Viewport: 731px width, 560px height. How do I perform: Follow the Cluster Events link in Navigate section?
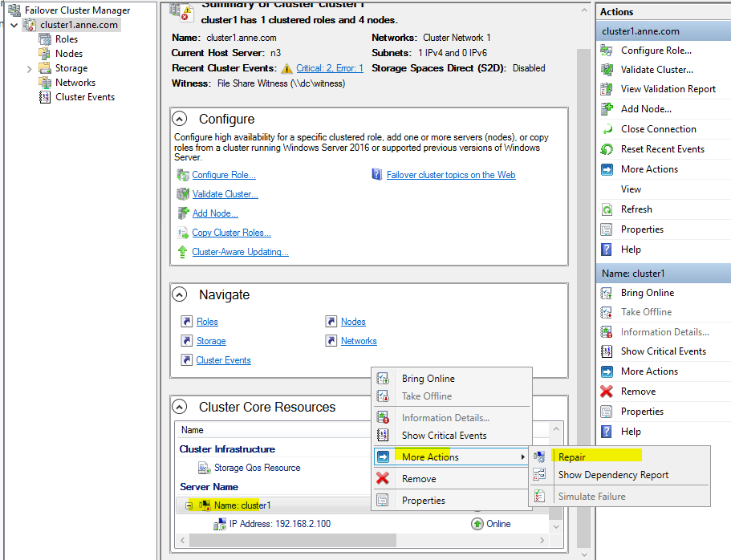tap(223, 360)
